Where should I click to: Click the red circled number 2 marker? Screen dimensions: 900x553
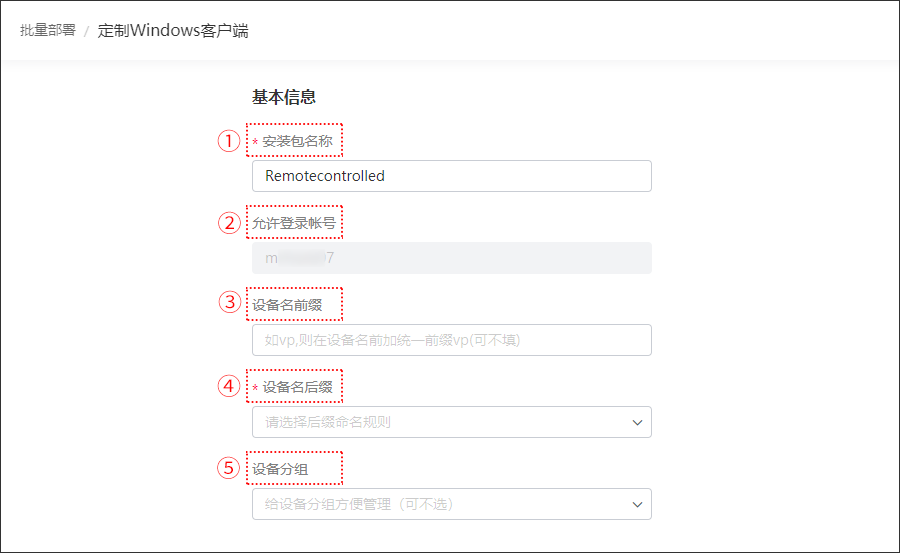click(229, 223)
